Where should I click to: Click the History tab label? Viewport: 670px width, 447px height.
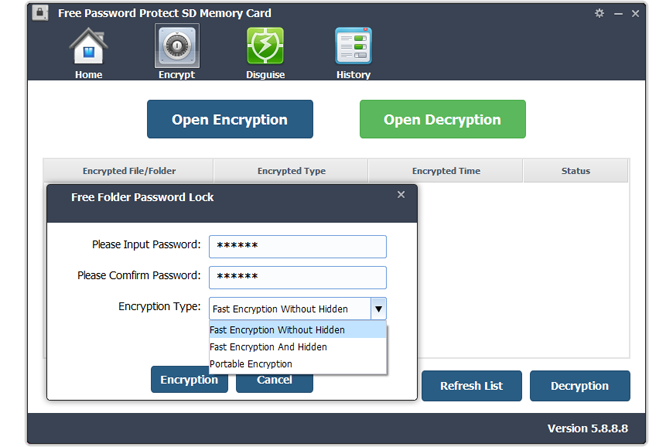point(353,75)
